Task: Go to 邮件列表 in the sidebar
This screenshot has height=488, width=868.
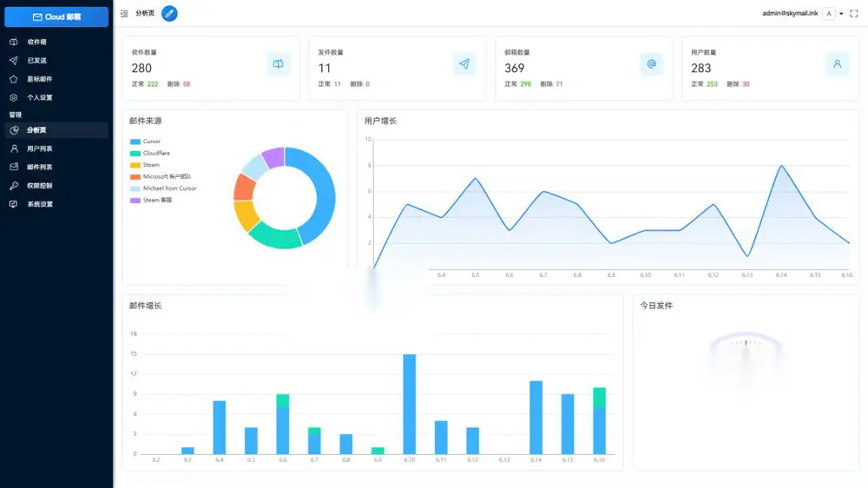Action: click(x=56, y=167)
